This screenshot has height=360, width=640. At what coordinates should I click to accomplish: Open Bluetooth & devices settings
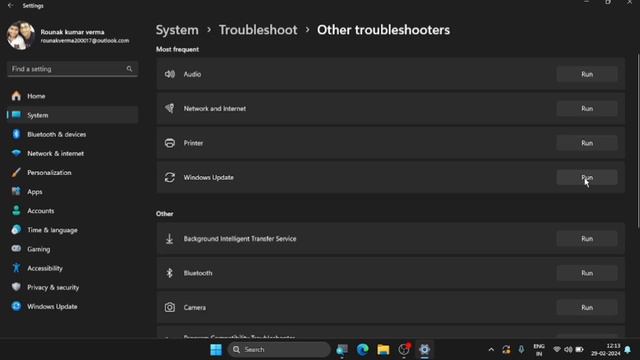tap(72, 134)
